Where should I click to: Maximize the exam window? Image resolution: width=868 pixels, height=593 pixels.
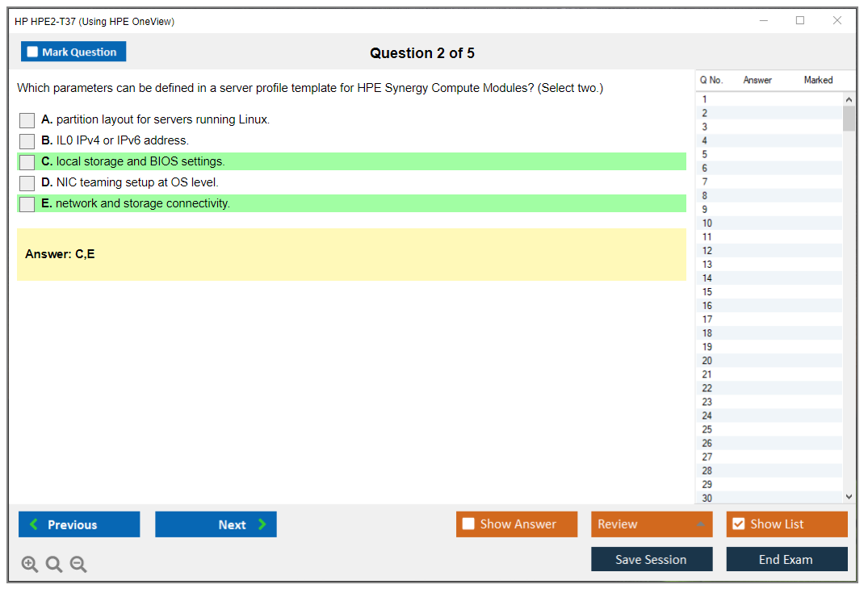(x=800, y=21)
